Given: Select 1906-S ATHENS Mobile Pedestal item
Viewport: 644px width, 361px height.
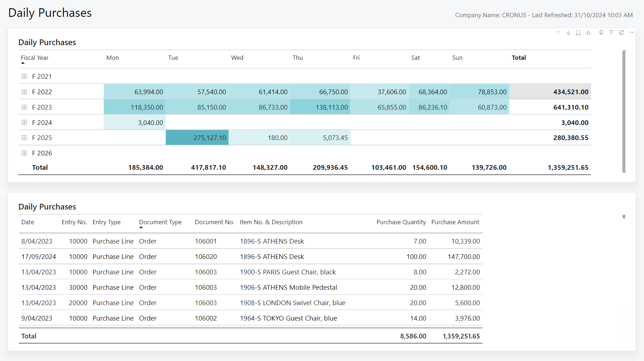Looking at the screenshot, I should [x=288, y=287].
